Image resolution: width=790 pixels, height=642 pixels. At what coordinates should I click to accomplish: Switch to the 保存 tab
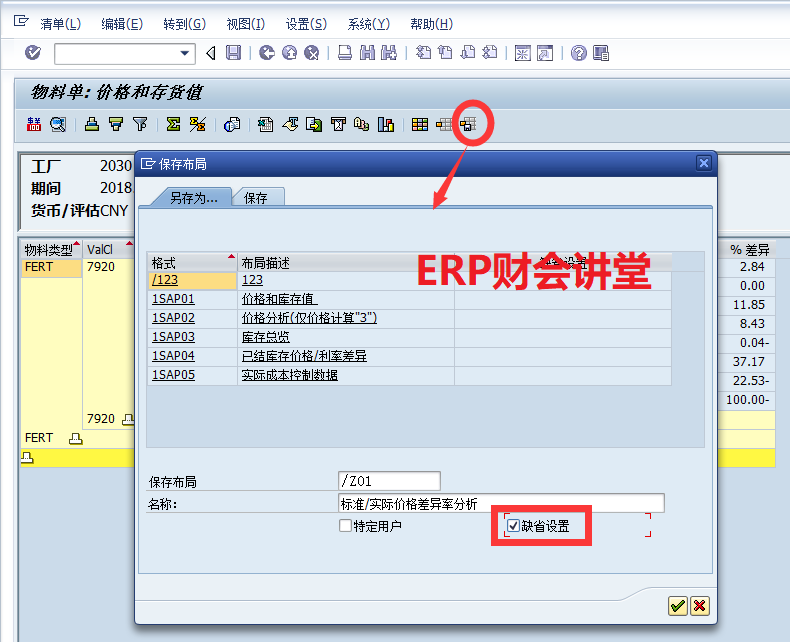pos(257,198)
